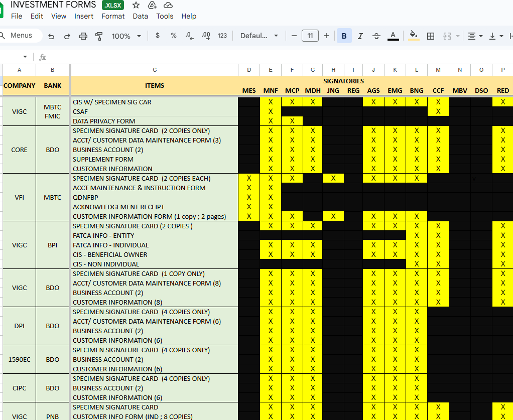Open the Insert menu

click(84, 16)
